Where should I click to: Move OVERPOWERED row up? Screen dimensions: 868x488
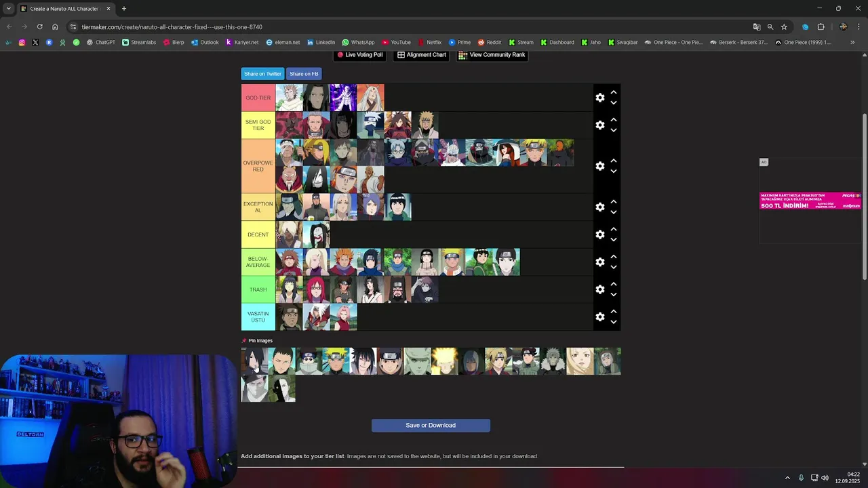614,161
